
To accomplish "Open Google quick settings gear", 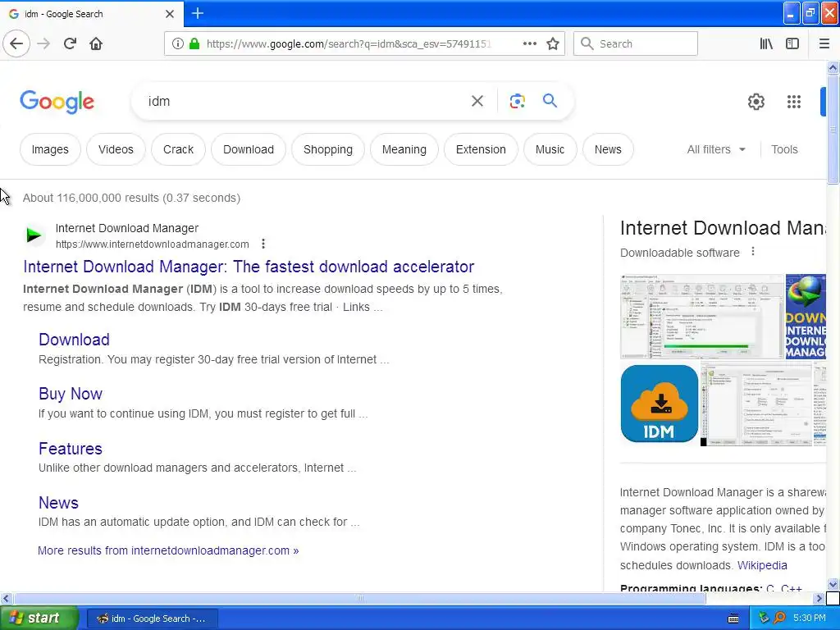I will pyautogui.click(x=756, y=101).
